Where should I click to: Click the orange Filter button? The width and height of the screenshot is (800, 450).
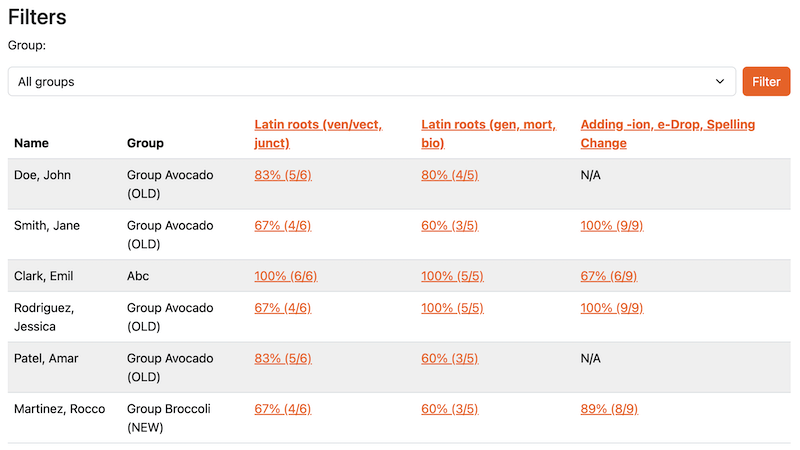[x=766, y=82]
